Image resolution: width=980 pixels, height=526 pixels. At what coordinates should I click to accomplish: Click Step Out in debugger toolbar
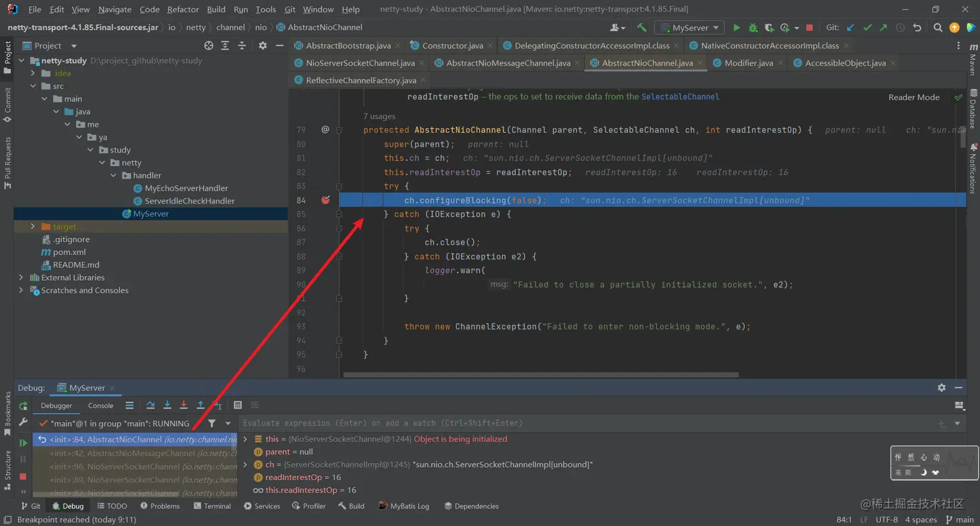200,405
